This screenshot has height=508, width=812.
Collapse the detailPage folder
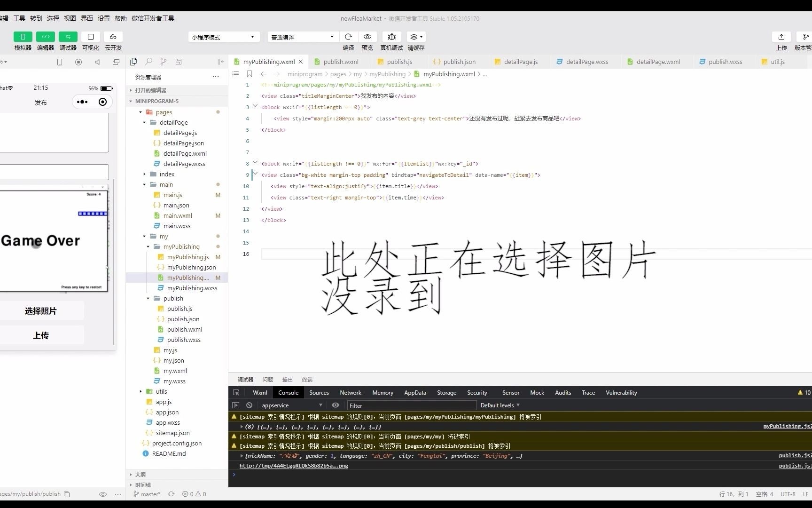144,123
